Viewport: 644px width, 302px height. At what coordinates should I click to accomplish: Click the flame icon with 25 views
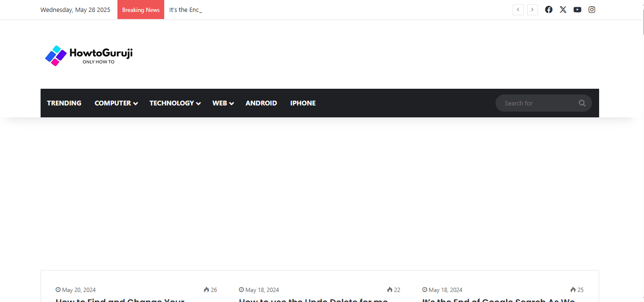click(x=573, y=290)
